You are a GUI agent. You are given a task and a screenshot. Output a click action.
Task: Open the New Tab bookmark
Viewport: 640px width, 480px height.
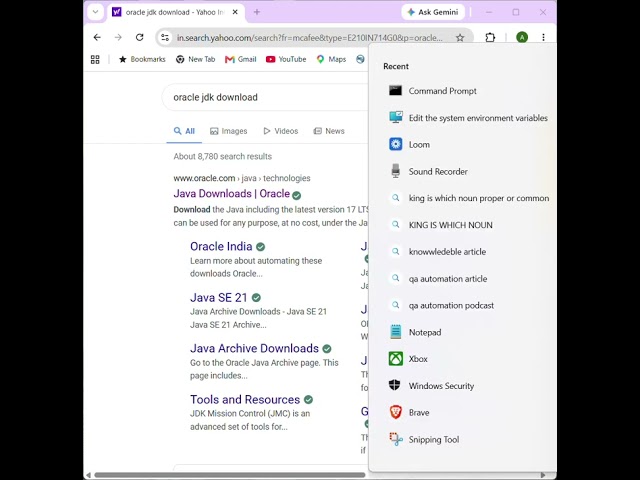tap(196, 59)
